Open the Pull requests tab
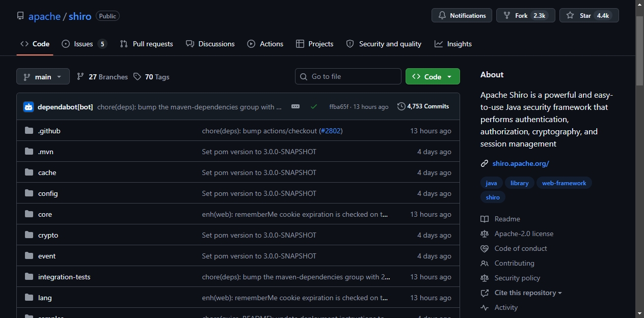The height and width of the screenshot is (318, 644). click(146, 44)
